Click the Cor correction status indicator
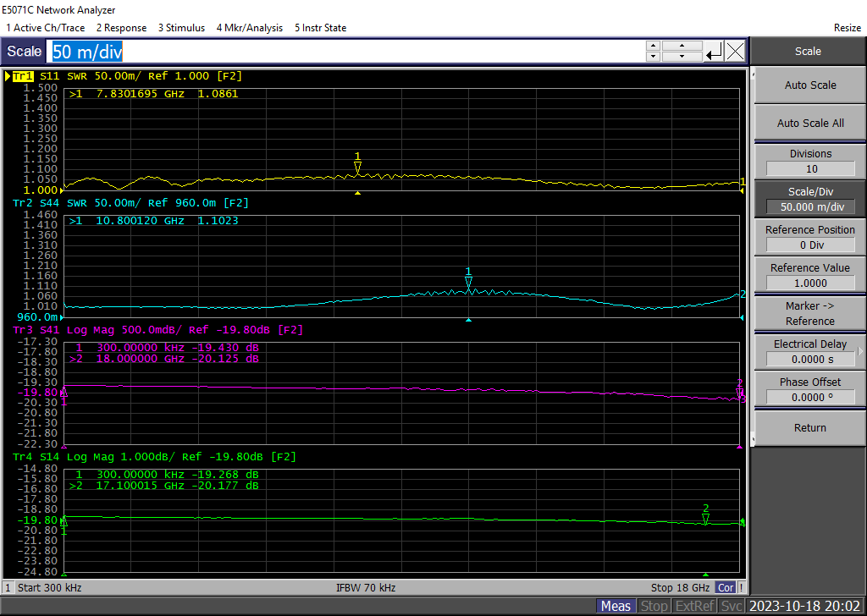 point(726,587)
